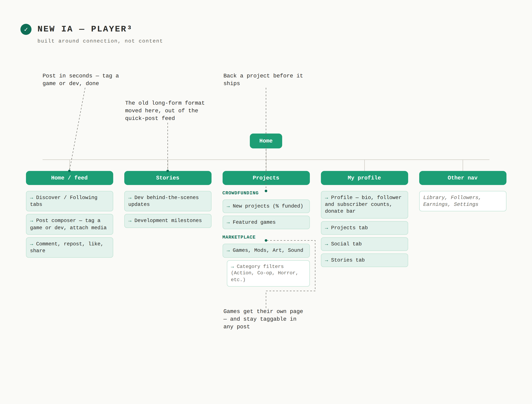
Task: Click the Projects section header
Action: click(266, 178)
